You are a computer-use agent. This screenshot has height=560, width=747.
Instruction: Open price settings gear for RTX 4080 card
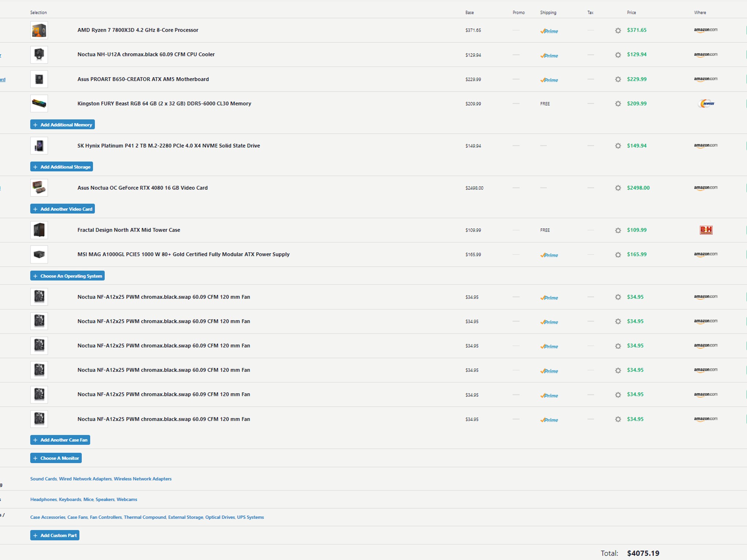click(618, 188)
